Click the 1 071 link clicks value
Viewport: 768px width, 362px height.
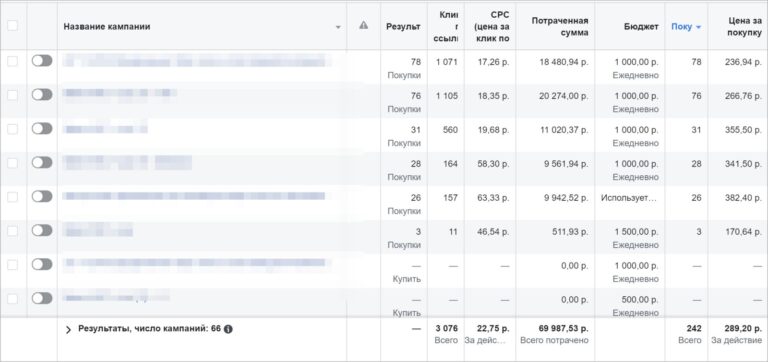[447, 62]
